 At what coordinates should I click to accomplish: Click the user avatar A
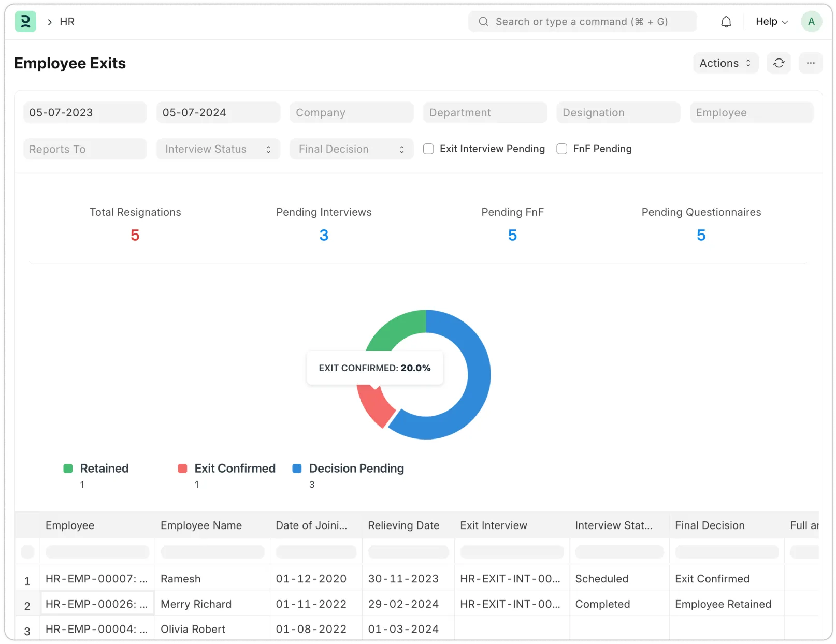[x=811, y=22]
